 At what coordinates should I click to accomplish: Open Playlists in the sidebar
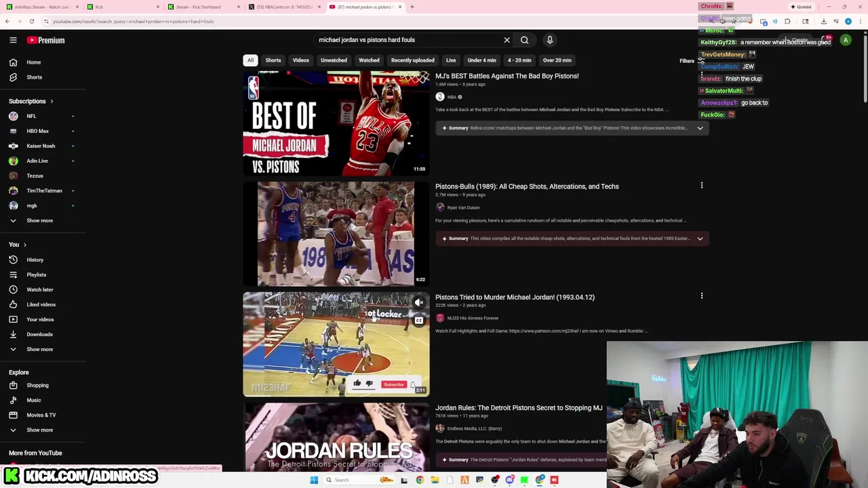43,274
